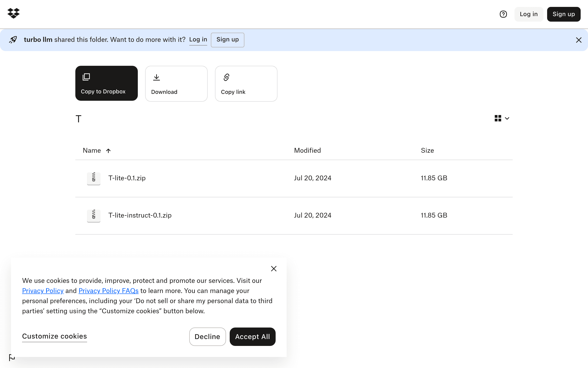Click the Modified column header
Image resolution: width=588 pixels, height=368 pixels.
click(307, 150)
